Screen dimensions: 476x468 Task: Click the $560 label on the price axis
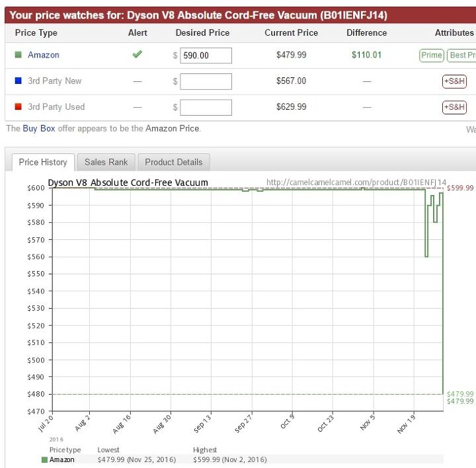tap(36, 256)
